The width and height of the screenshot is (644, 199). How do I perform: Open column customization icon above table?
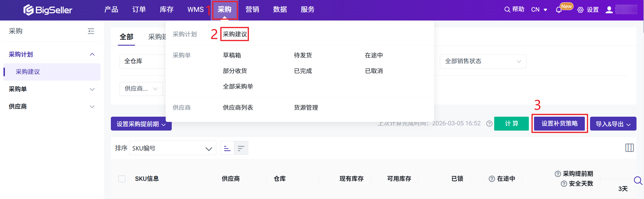tap(629, 148)
